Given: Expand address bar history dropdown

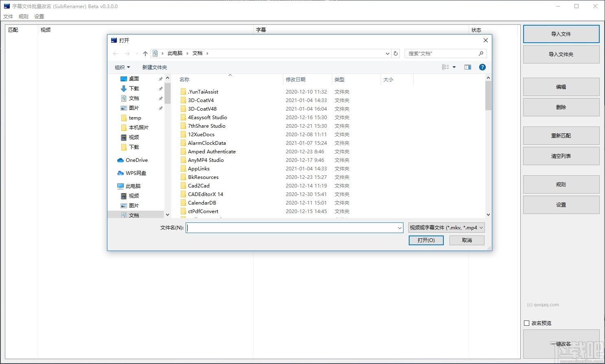Looking at the screenshot, I should [387, 53].
